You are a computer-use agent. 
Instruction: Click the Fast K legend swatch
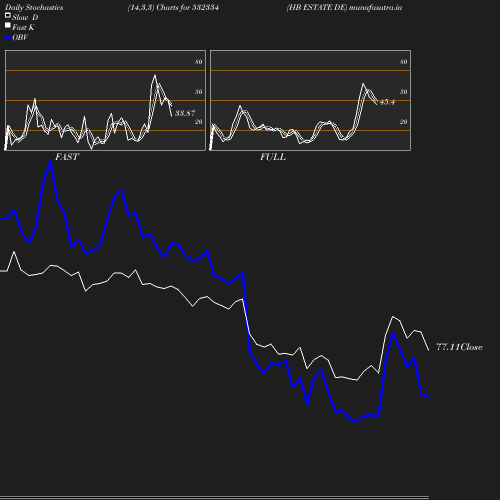(8, 25)
